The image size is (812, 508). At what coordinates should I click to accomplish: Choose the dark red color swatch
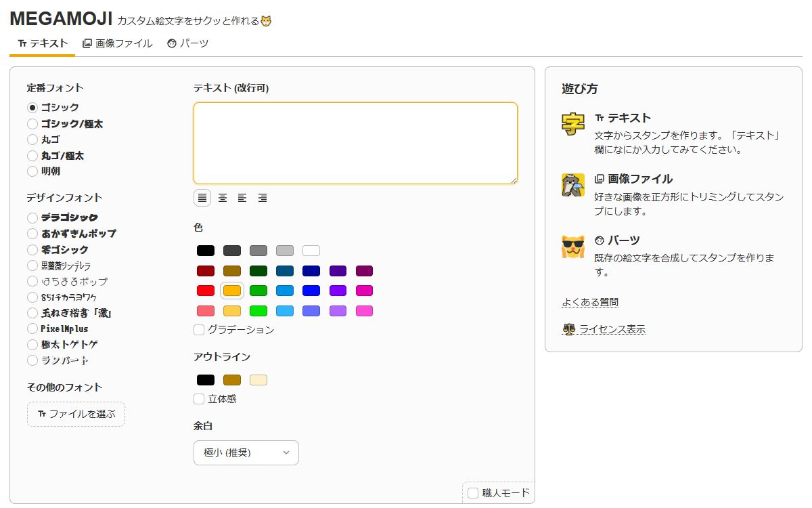coord(206,271)
